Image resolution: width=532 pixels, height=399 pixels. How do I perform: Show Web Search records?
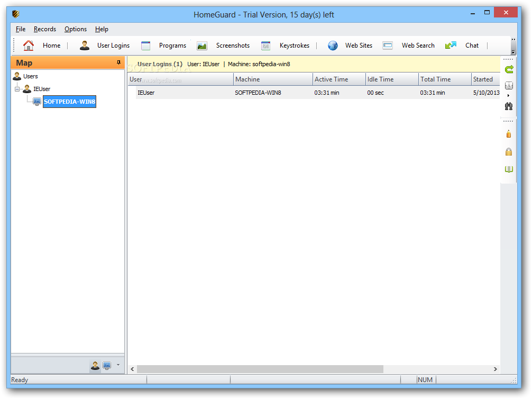pos(418,46)
